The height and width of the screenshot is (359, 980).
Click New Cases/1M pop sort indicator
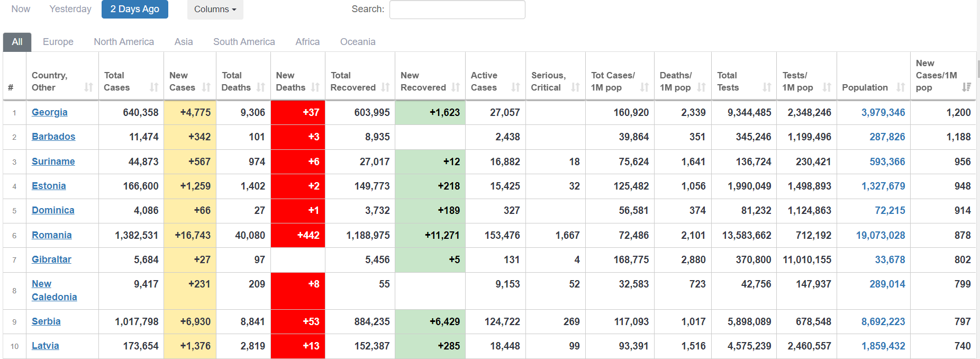point(966,87)
